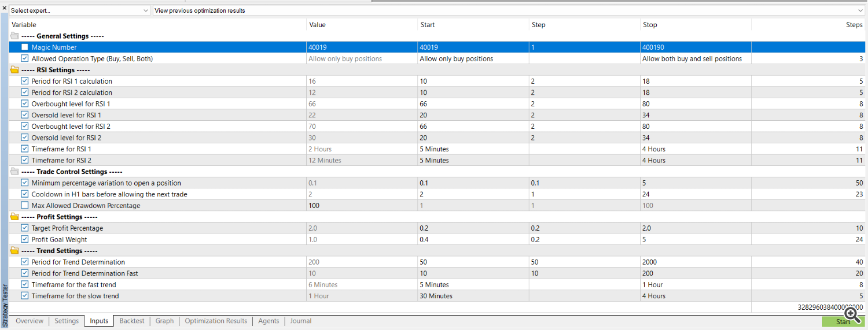Open Allowed Operation Type stop value dropdown

[696, 58]
